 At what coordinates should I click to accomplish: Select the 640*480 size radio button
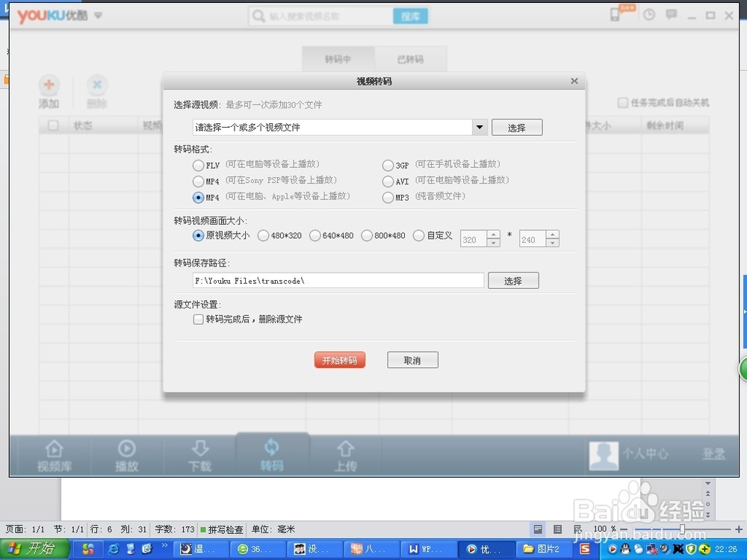tap(315, 236)
